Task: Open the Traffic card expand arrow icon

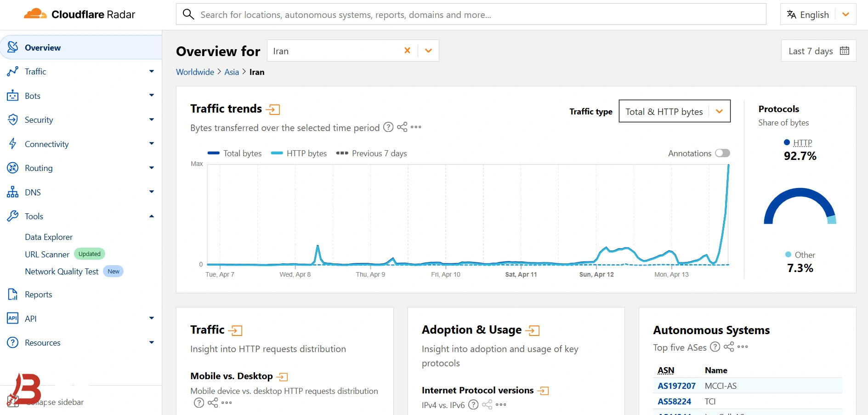Action: click(x=235, y=330)
